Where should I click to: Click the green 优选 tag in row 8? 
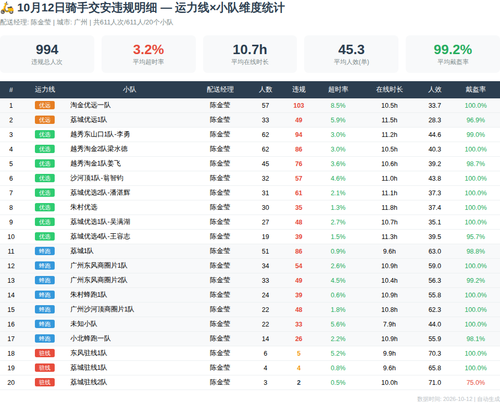point(45,207)
